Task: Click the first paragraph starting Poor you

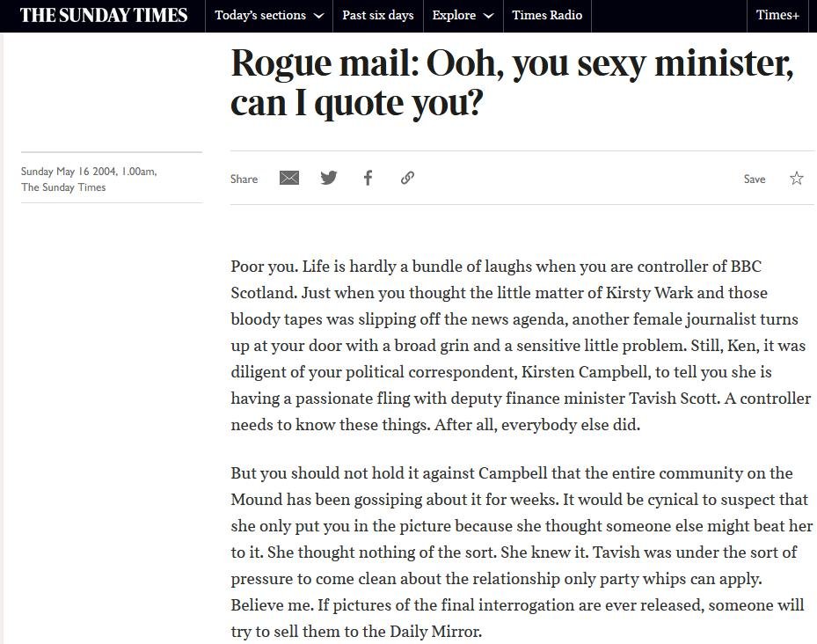Action: pos(520,345)
